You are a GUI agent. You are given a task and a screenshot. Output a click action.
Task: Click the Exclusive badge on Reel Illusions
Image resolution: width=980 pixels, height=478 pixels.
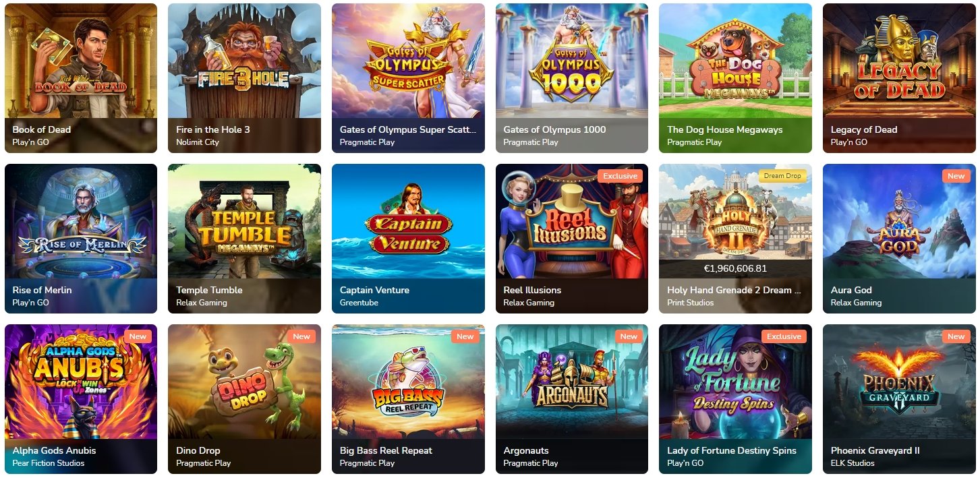(620, 176)
